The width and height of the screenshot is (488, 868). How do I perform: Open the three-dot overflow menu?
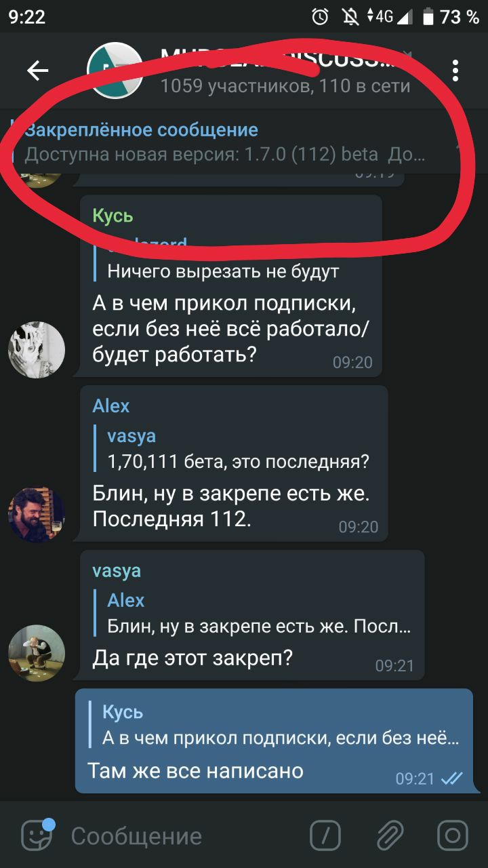pyautogui.click(x=455, y=71)
